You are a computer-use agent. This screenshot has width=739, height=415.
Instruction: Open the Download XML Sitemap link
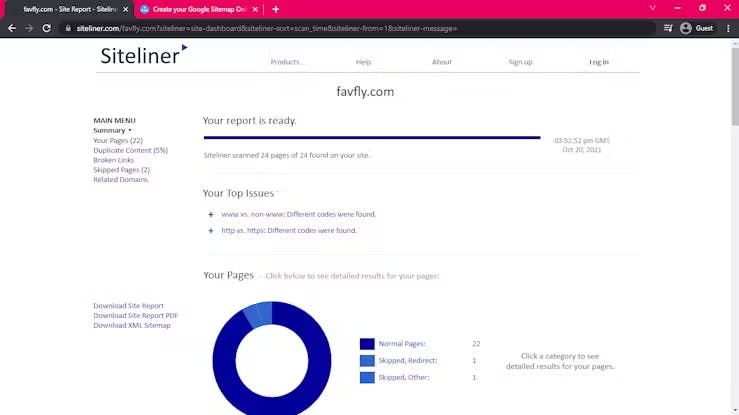tap(131, 325)
